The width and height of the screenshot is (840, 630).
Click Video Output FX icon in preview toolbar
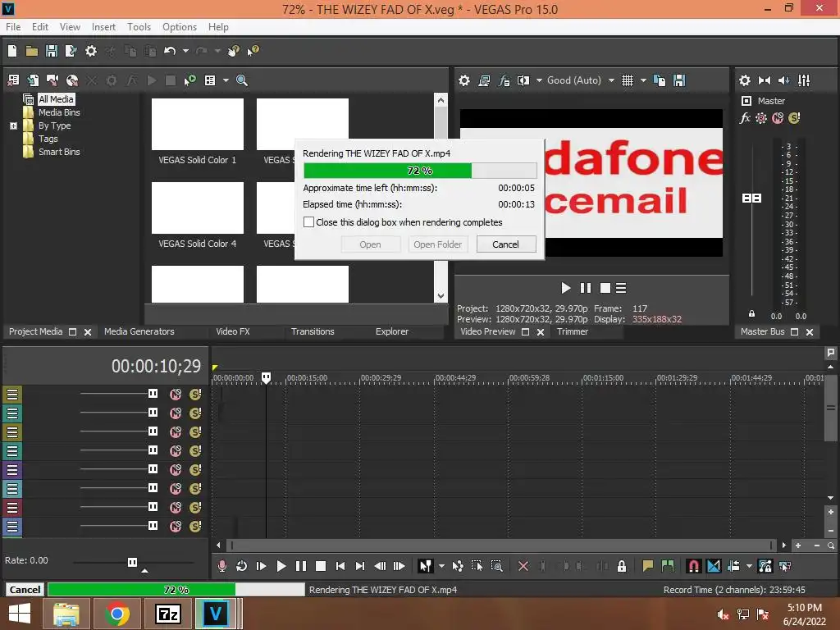pos(504,80)
